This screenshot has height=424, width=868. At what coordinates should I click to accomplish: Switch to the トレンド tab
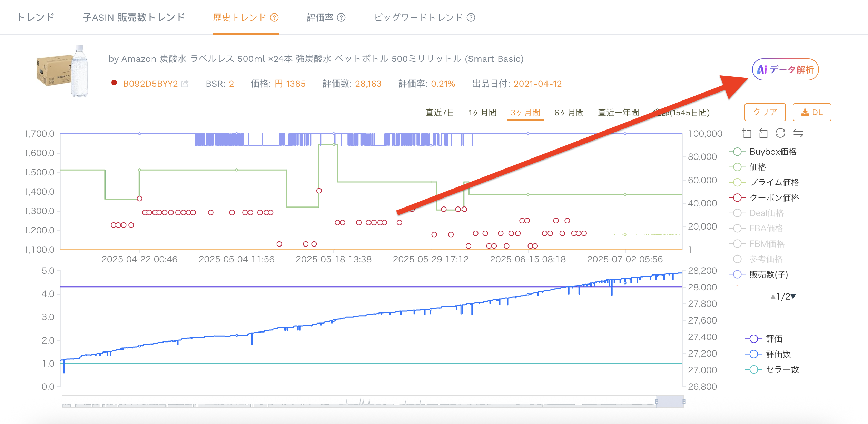[36, 18]
